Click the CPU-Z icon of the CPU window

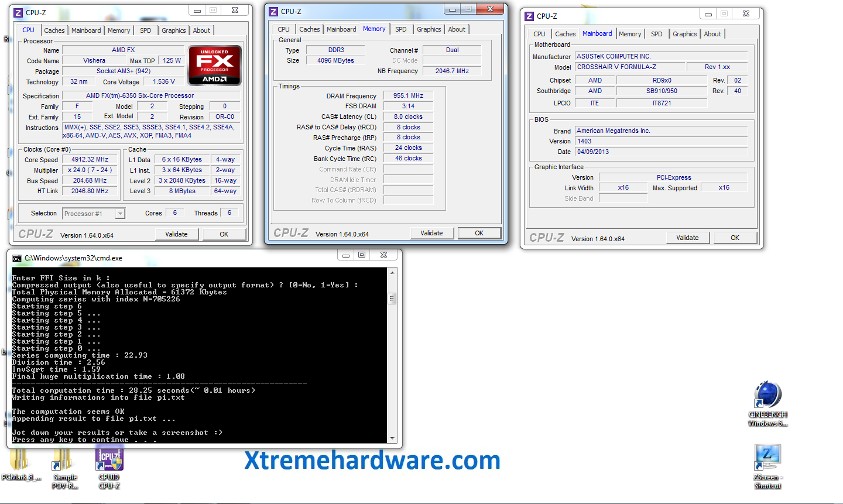[19, 12]
